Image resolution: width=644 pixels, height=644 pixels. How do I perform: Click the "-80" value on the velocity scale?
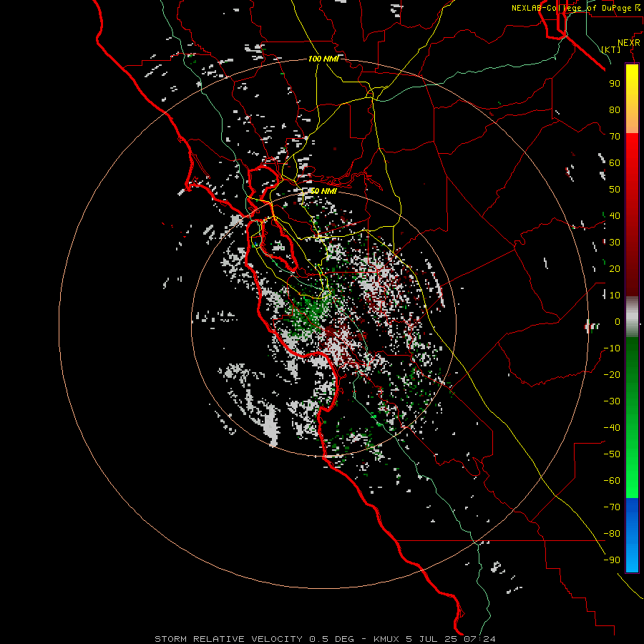[612, 534]
